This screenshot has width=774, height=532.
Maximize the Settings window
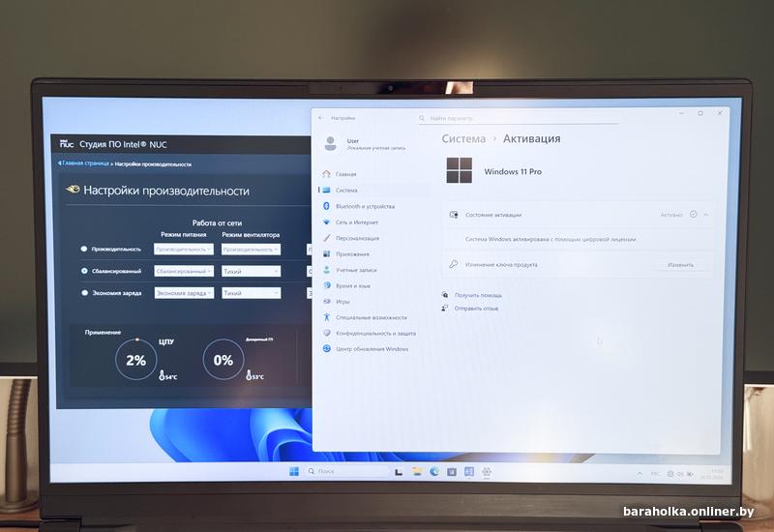point(700,113)
